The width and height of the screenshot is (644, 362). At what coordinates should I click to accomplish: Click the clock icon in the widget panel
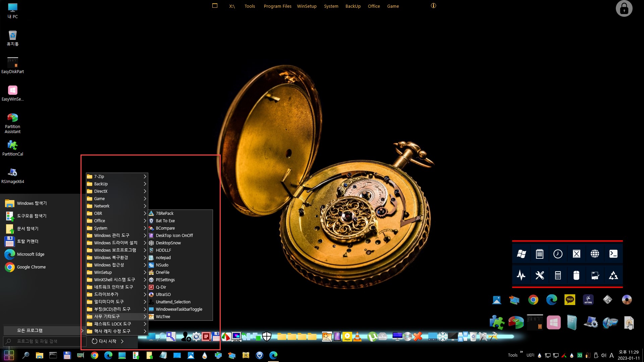[x=558, y=254]
